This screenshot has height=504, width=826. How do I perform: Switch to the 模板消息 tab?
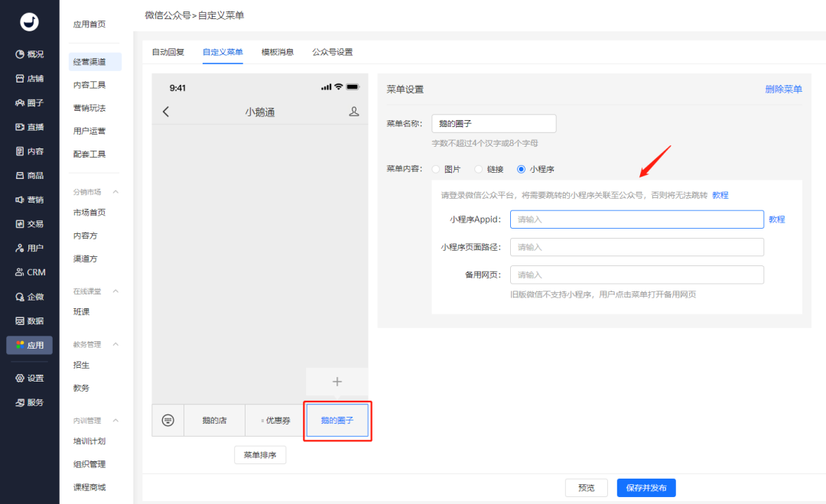point(277,52)
